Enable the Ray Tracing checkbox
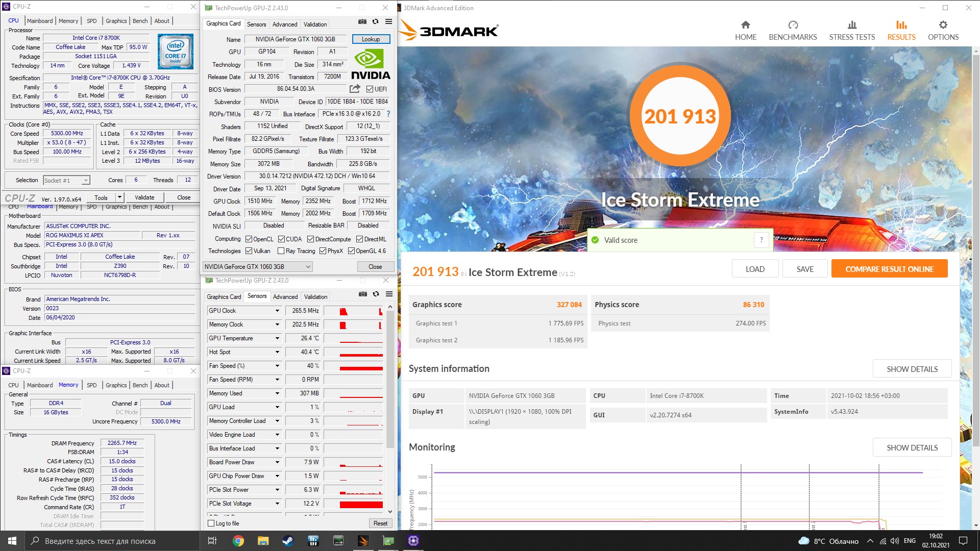The image size is (980, 551). (281, 251)
